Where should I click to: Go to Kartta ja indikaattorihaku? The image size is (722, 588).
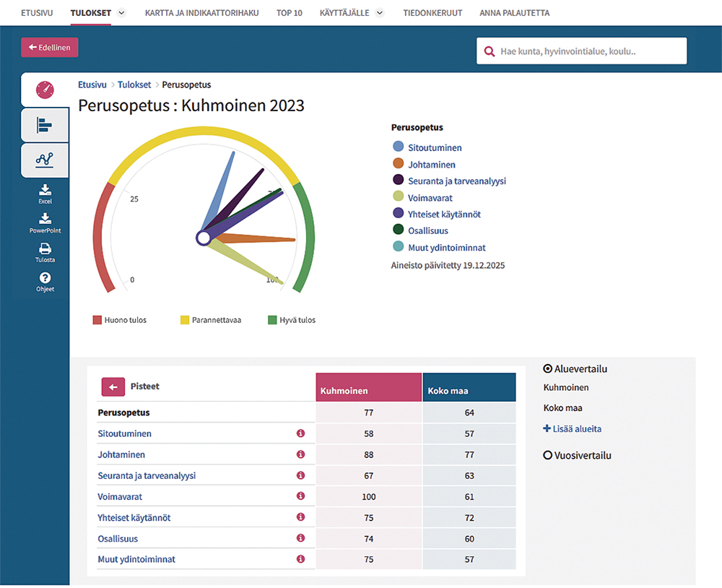coord(201,13)
